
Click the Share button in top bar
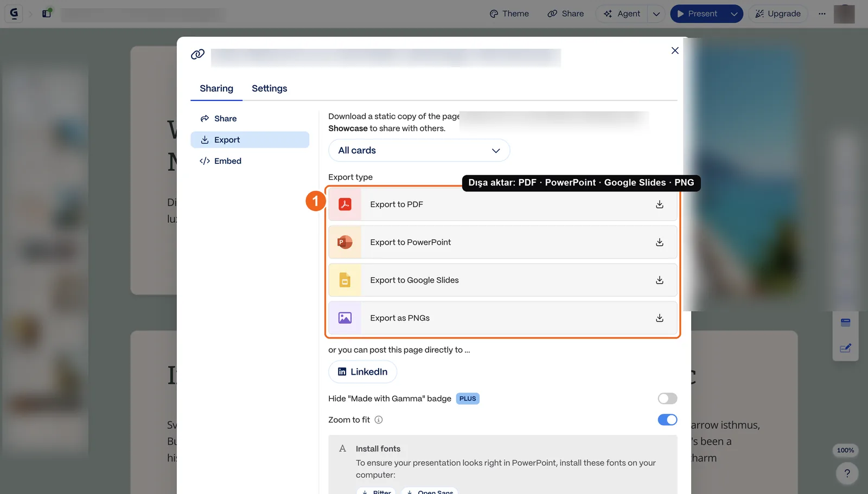565,14
